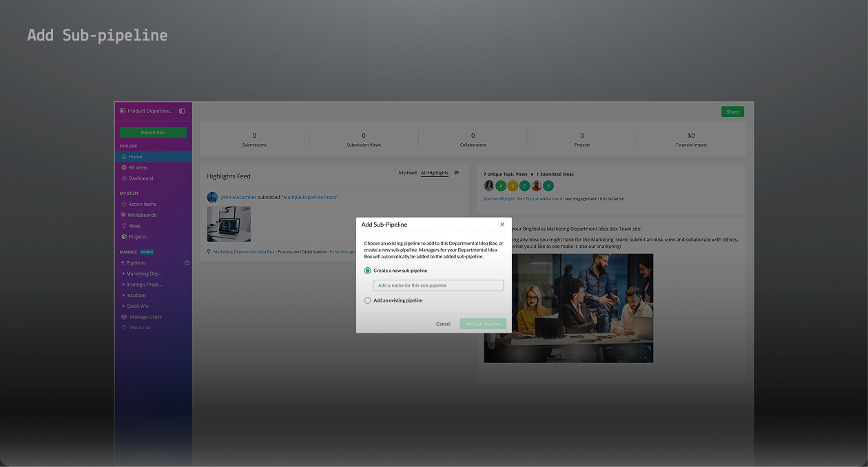The image size is (868, 467).
Task: Open the Marketing Dep... pipeline
Action: coord(145,273)
